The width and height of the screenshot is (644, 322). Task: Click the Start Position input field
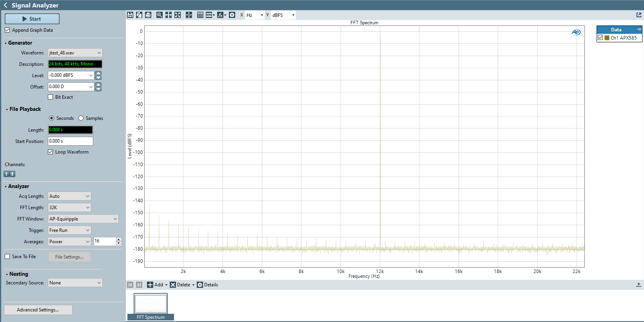pos(71,141)
